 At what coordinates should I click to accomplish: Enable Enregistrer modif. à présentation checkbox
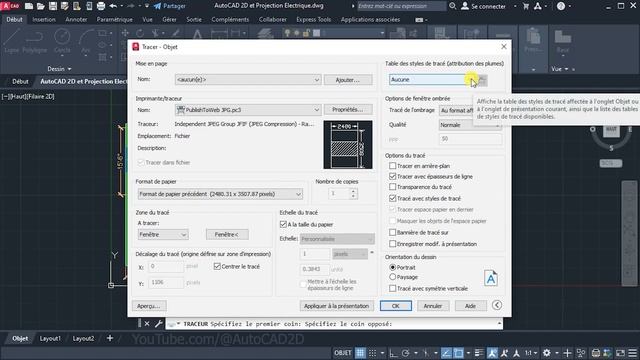[x=393, y=244]
